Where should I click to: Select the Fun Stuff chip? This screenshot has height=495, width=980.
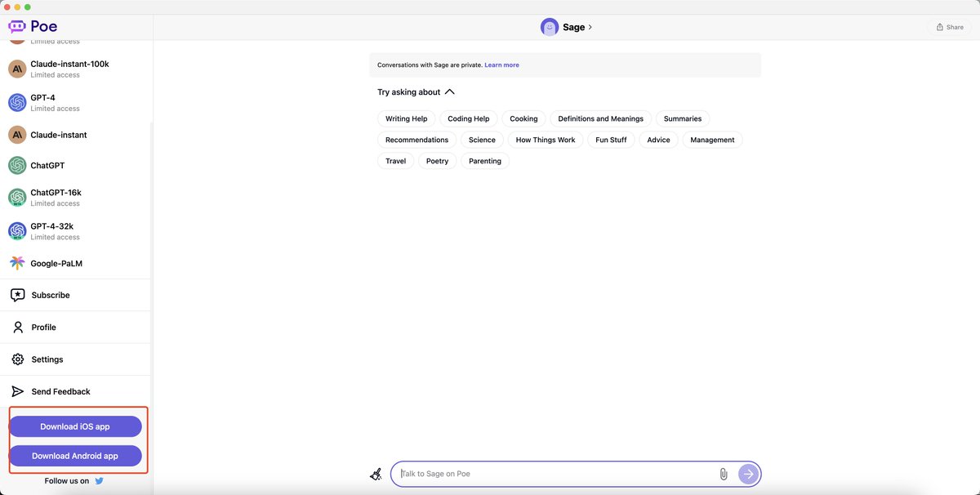(x=611, y=140)
